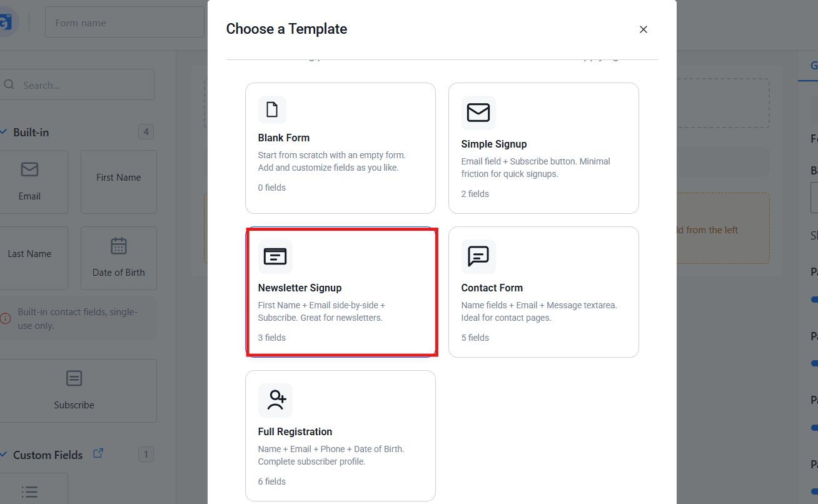This screenshot has height=504, width=818.
Task: Click into the Search fields box
Action: [77, 84]
